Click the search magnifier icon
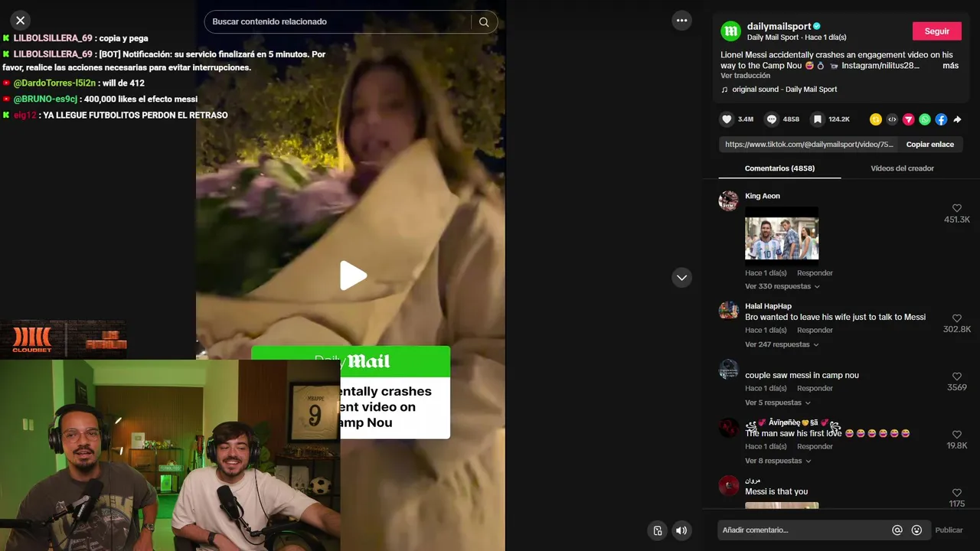Screen dimensions: 980x551 pyautogui.click(x=484, y=22)
